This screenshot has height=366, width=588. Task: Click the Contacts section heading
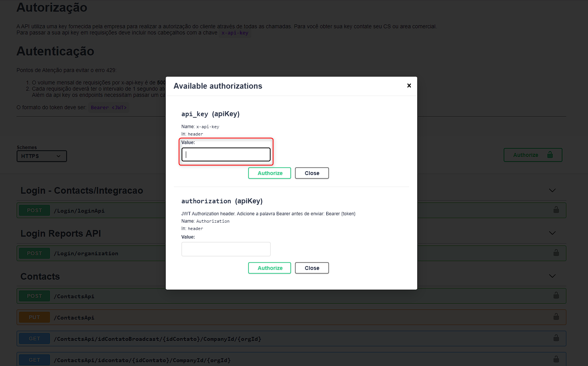pyautogui.click(x=40, y=277)
